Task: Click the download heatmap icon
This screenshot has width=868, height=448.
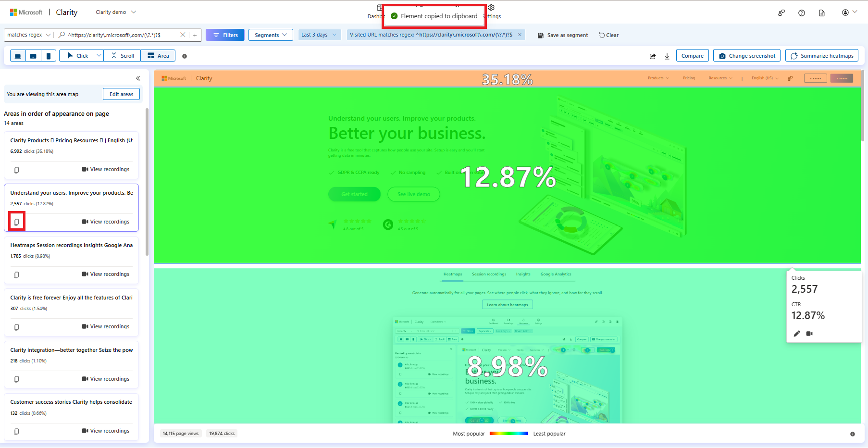Action: click(x=667, y=56)
